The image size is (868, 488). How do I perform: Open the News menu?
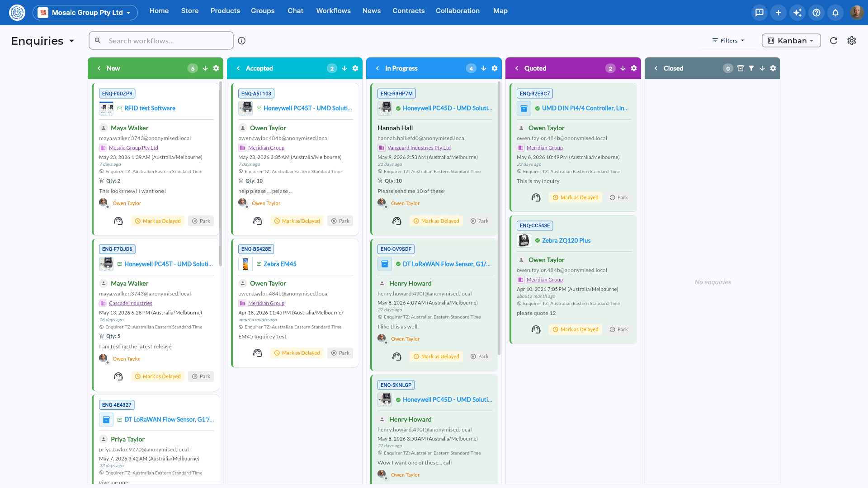pos(372,11)
